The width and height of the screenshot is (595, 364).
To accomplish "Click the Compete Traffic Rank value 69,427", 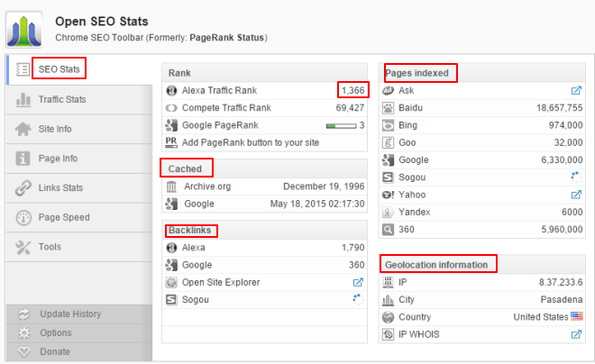I will point(350,108).
